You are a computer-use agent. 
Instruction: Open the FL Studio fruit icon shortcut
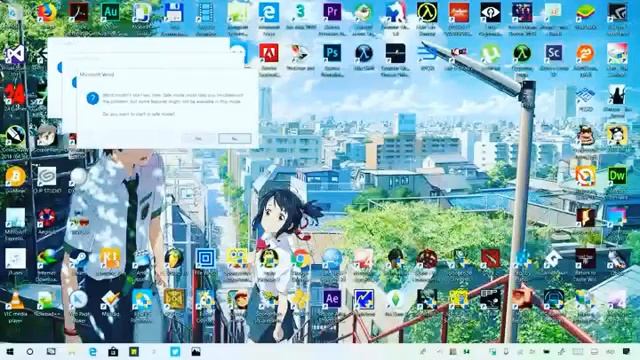174,259
